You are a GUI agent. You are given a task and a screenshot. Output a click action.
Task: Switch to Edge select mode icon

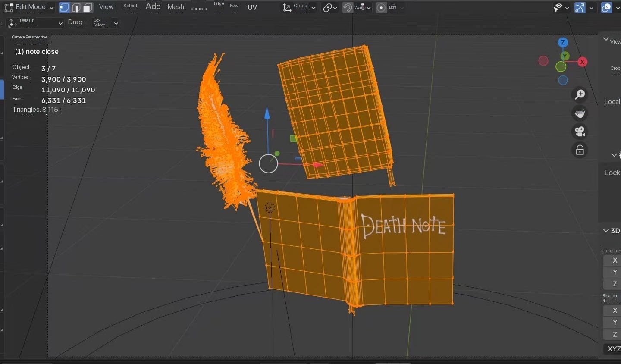76,7
